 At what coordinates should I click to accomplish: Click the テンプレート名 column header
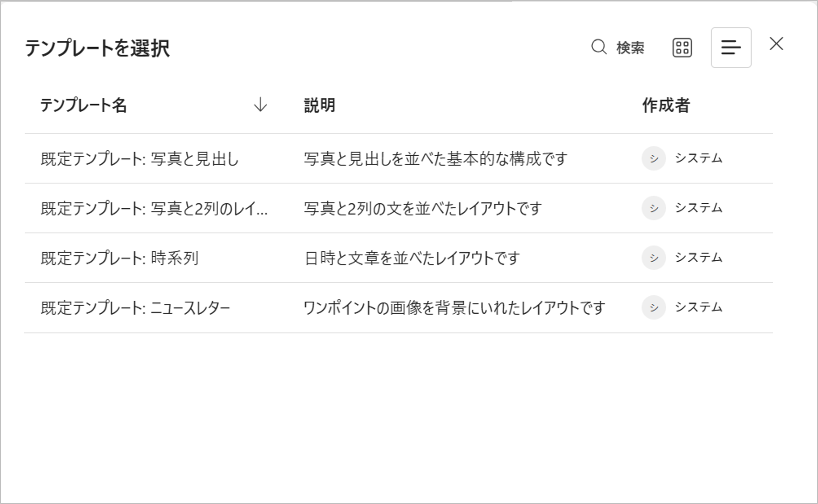click(84, 105)
